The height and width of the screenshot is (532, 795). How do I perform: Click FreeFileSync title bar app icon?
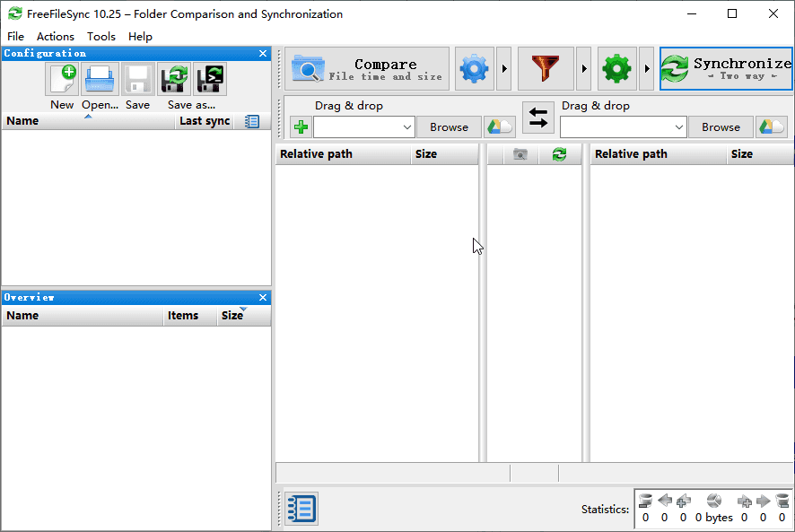[15, 13]
